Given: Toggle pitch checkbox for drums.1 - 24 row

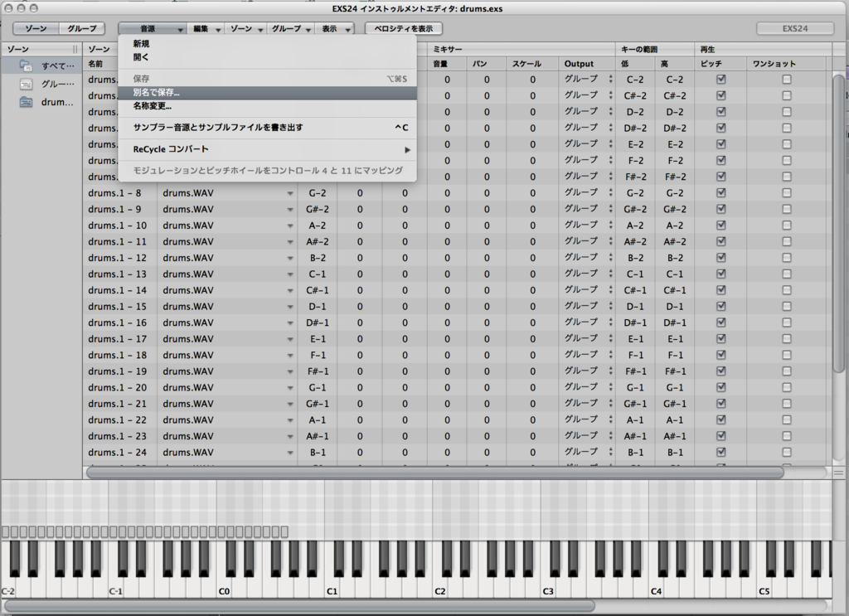Looking at the screenshot, I should [x=720, y=452].
